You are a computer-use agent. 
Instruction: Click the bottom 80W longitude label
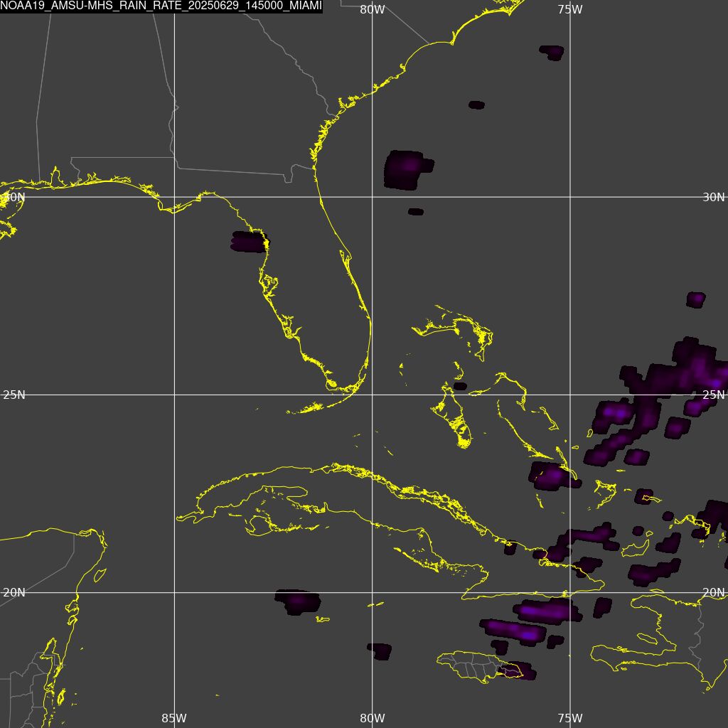(x=373, y=718)
